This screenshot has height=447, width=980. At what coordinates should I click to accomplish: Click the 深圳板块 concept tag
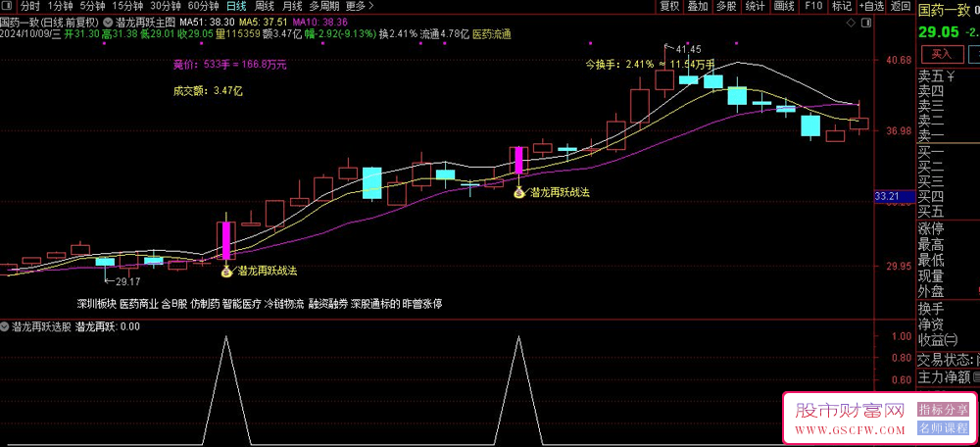pos(96,305)
